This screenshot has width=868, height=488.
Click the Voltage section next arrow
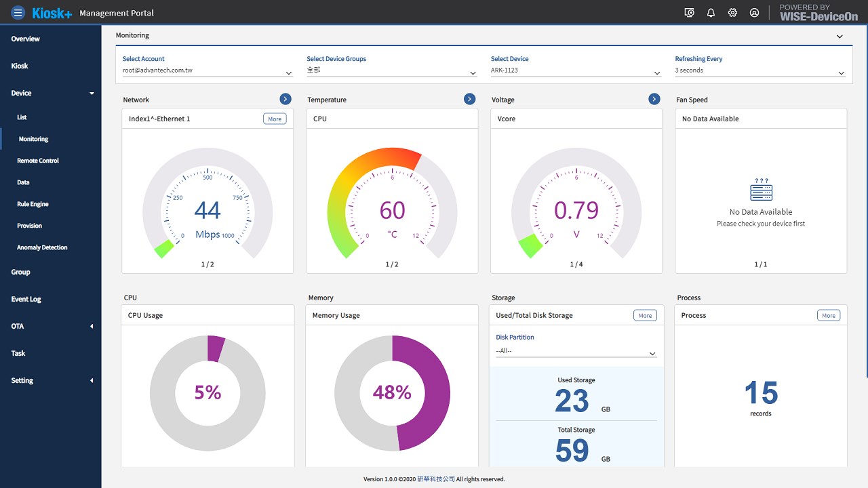pyautogui.click(x=654, y=99)
